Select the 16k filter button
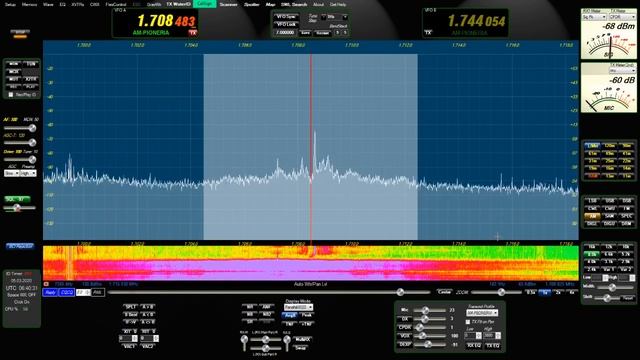 tap(592, 247)
